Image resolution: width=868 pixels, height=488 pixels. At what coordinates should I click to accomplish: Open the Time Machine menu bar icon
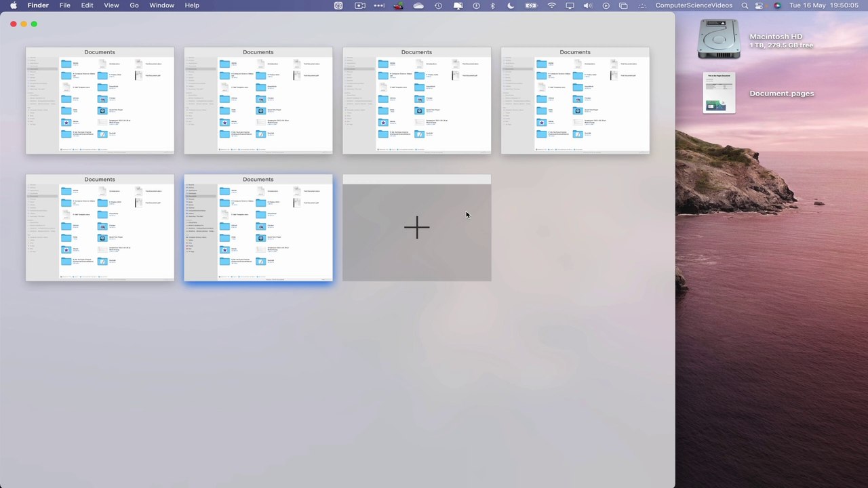coord(438,5)
